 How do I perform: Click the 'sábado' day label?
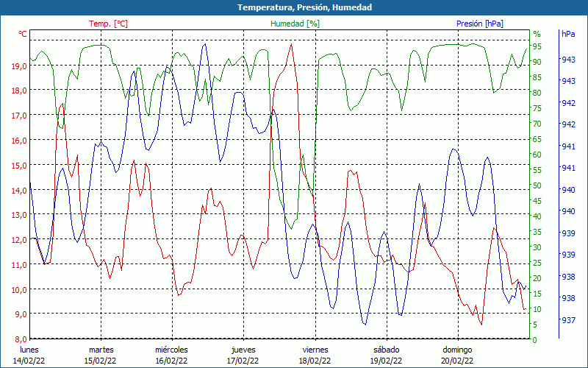click(x=387, y=350)
